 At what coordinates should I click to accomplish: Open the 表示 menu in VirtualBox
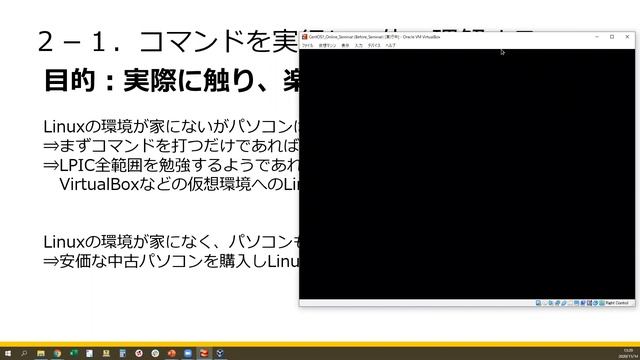coord(345,45)
